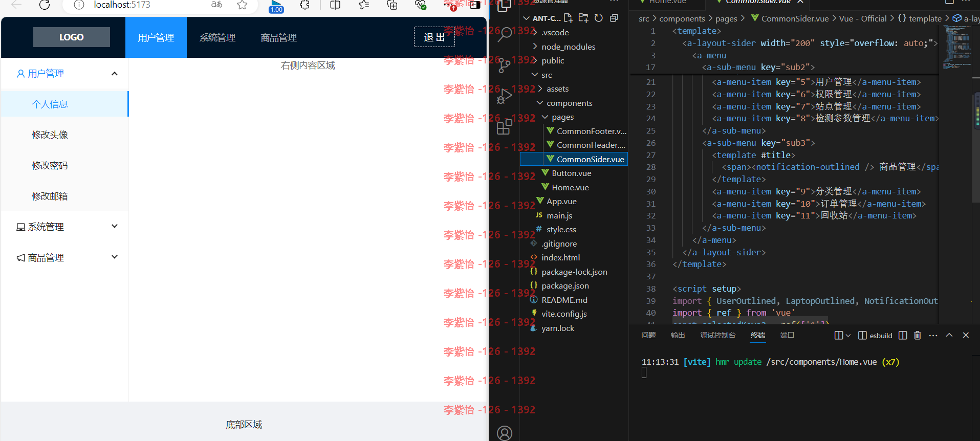980x441 pixels.
Task: Select 修改密码 menu item
Action: (x=64, y=165)
